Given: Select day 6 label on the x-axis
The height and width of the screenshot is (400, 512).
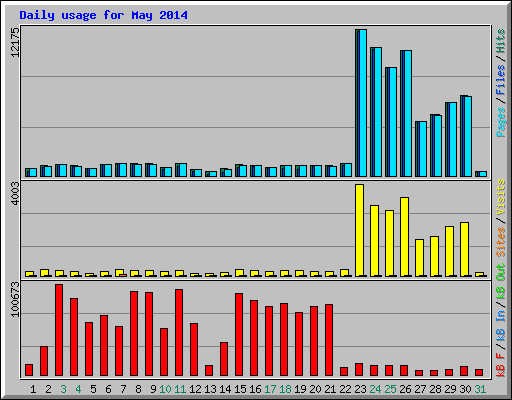Looking at the screenshot, I should tap(108, 389).
